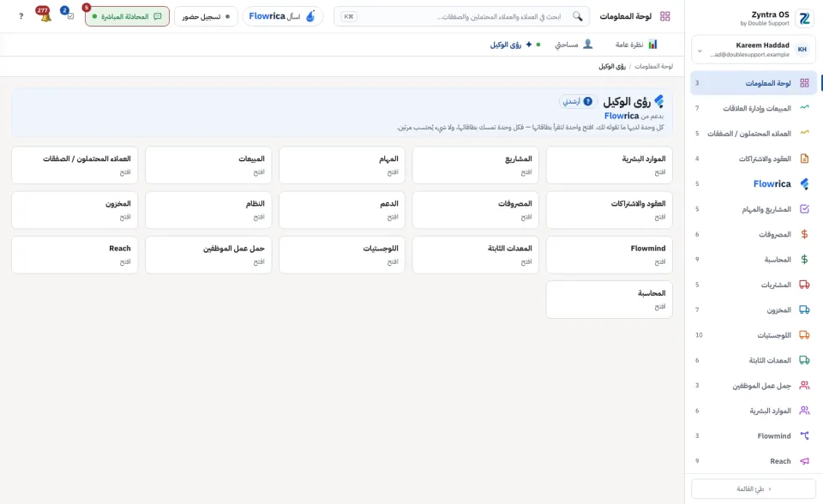Open the العقود والاشتراكات card
This screenshot has width=823, height=504.
[x=610, y=210]
